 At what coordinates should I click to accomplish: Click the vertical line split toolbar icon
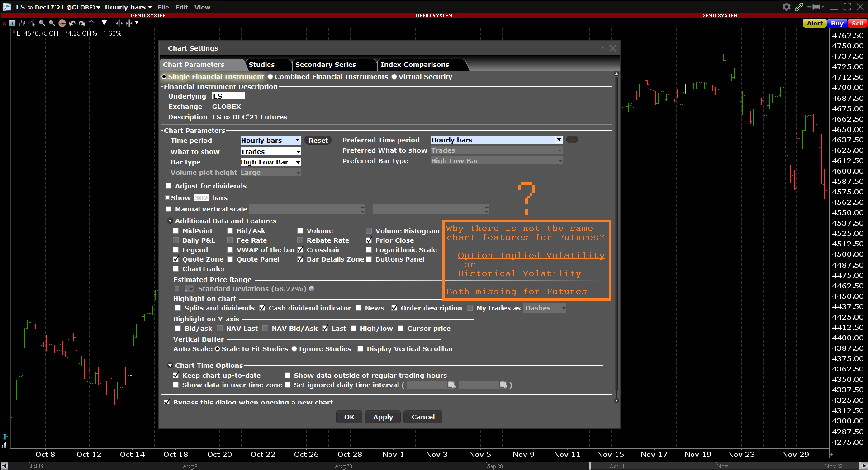coord(129,23)
